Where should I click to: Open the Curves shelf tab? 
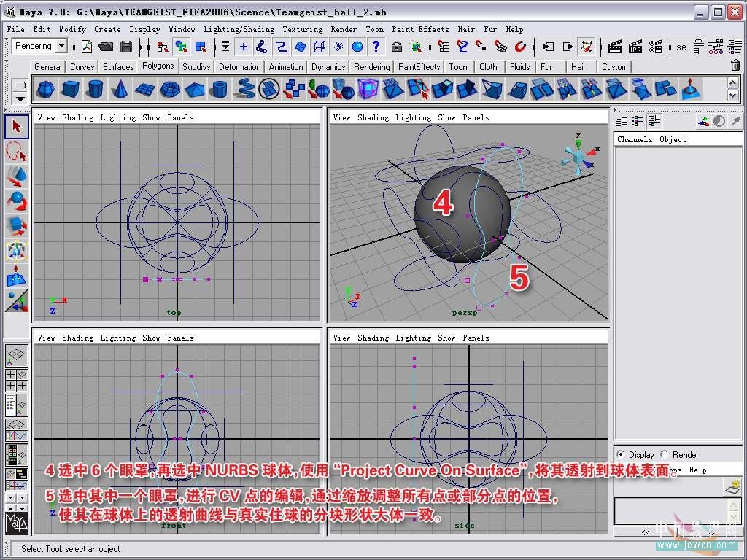tap(82, 66)
